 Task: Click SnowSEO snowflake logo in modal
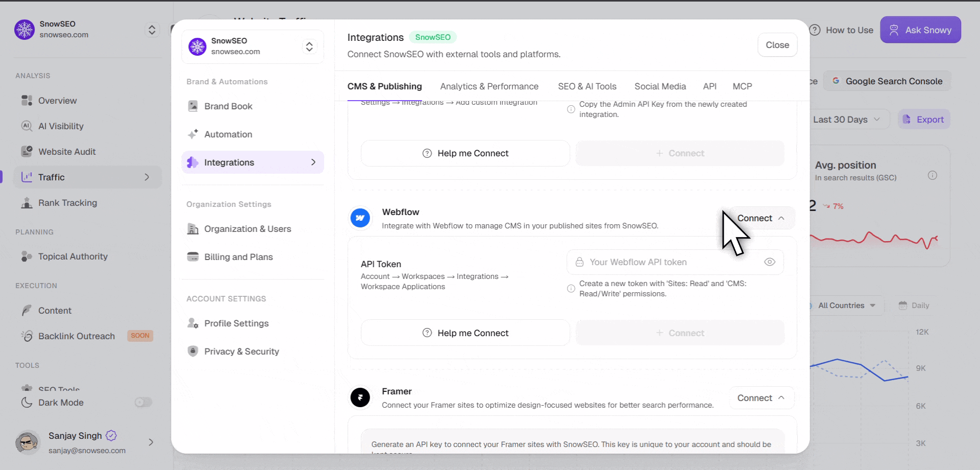pos(198,46)
